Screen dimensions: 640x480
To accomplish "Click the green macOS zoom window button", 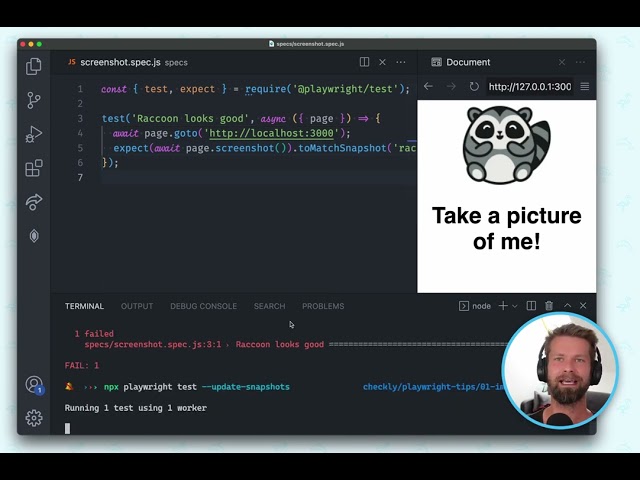I will (x=39, y=44).
